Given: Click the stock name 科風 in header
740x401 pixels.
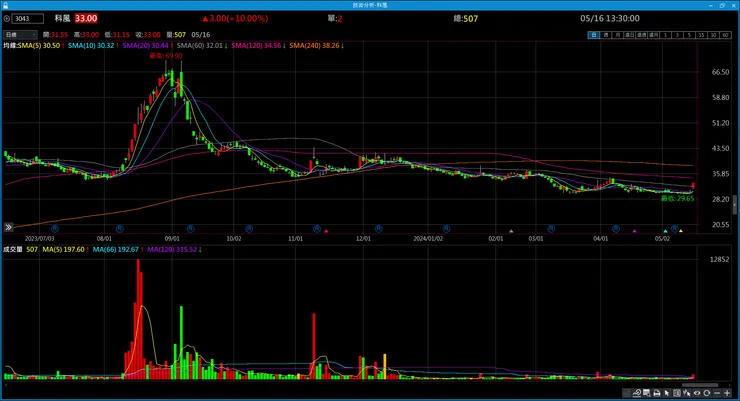Looking at the screenshot, I should click(x=62, y=18).
